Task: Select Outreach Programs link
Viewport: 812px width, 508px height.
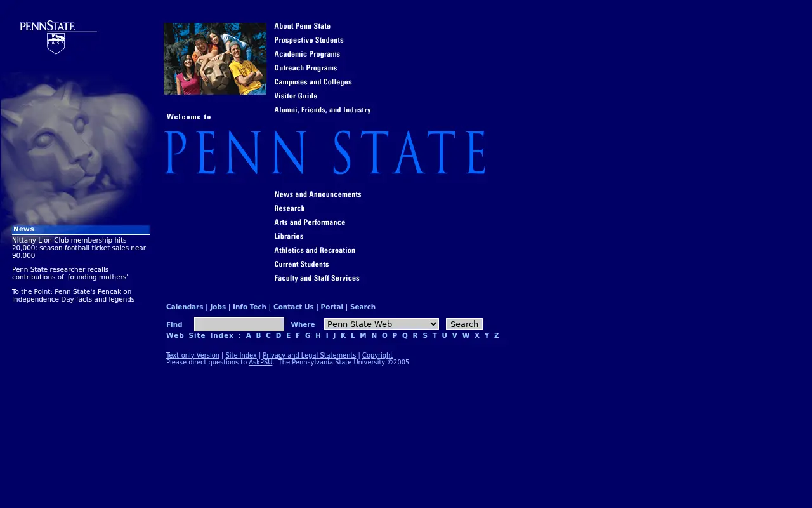Action: (x=306, y=68)
